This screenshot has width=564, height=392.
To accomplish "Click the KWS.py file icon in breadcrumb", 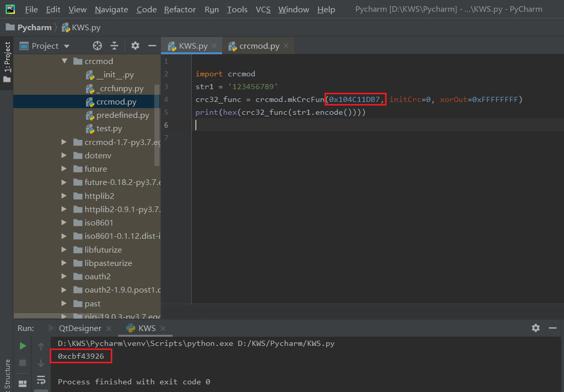I will pos(66,27).
